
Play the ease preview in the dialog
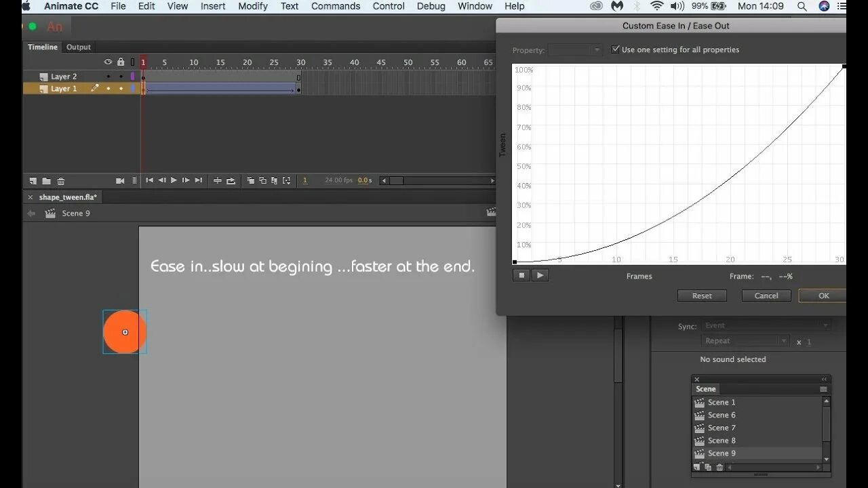click(540, 275)
